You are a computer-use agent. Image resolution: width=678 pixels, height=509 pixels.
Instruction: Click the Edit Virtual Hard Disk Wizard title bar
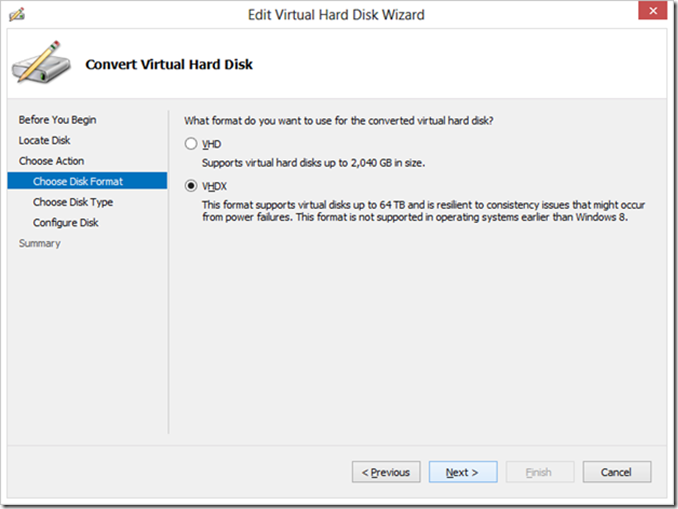click(335, 15)
